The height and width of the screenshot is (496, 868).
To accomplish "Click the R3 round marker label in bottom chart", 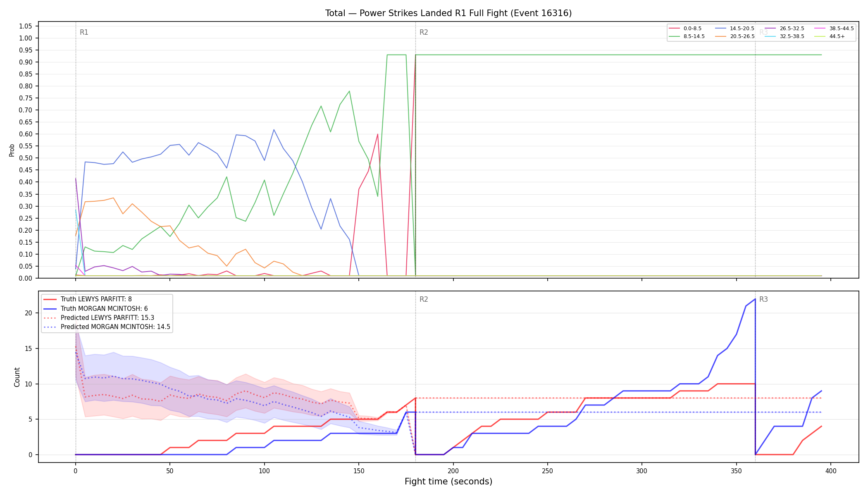I will 763,299.
